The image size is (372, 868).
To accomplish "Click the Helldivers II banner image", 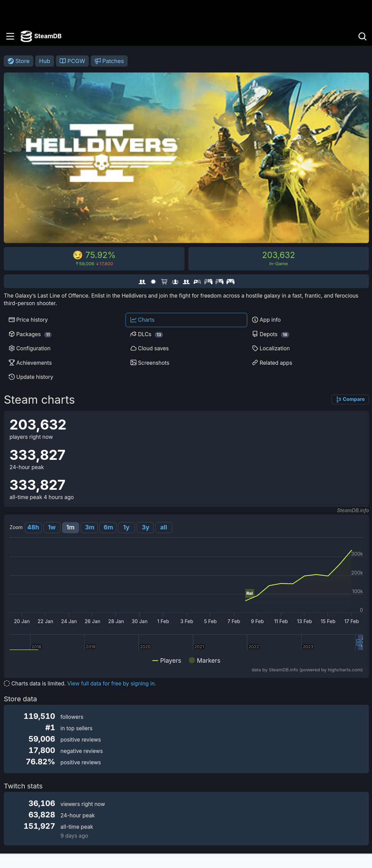I will coord(186,157).
